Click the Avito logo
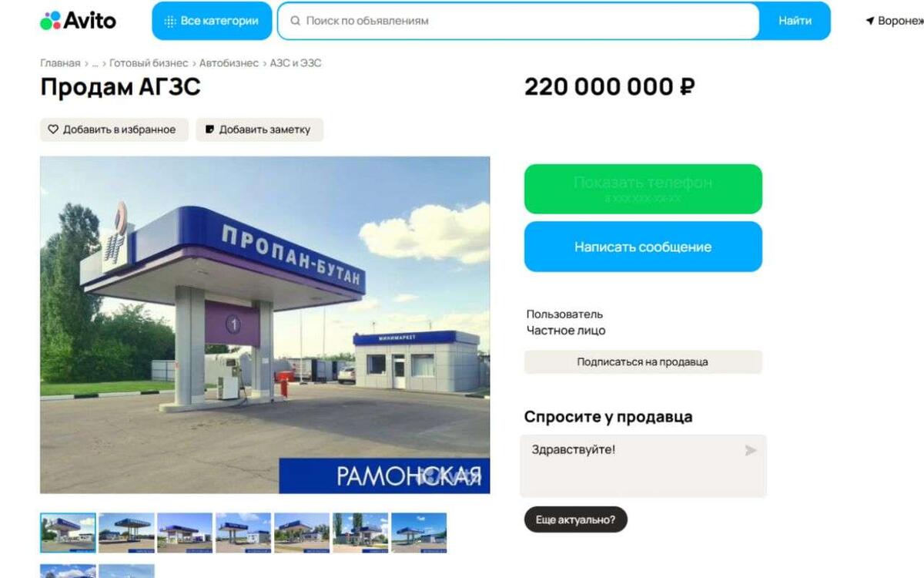This screenshot has height=578, width=924. [x=78, y=21]
